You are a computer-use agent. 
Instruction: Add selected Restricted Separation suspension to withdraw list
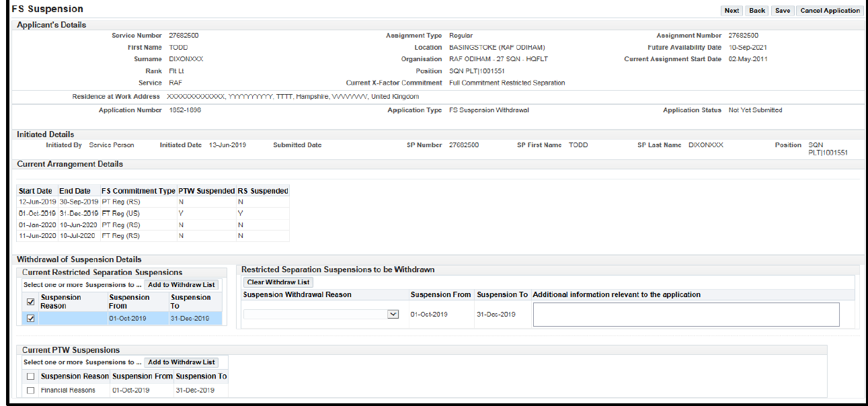point(181,285)
